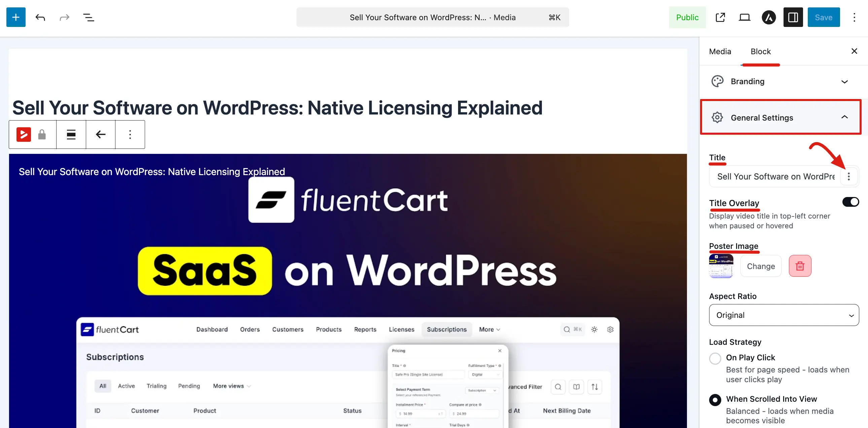Click the settings gear in the poster's top bar

pos(610,329)
